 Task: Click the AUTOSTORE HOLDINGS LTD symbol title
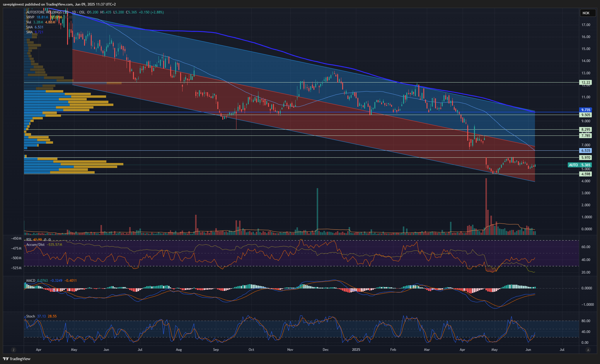click(x=47, y=12)
